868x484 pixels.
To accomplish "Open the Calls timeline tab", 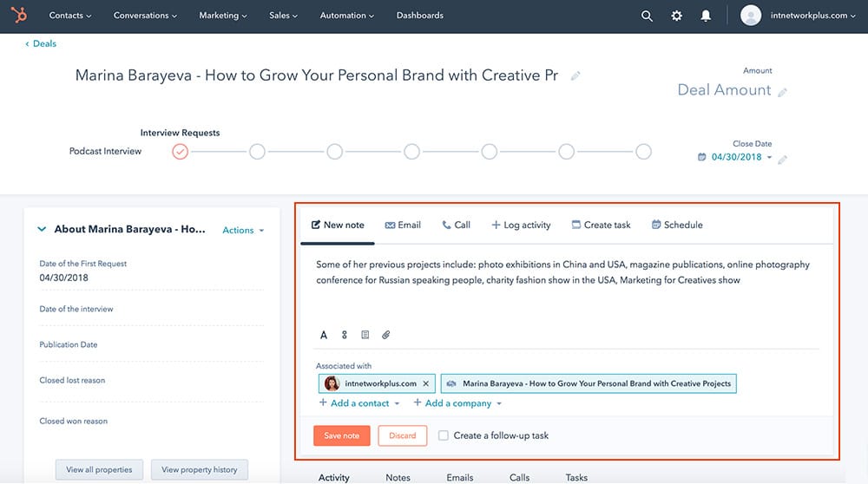I will coord(519,477).
